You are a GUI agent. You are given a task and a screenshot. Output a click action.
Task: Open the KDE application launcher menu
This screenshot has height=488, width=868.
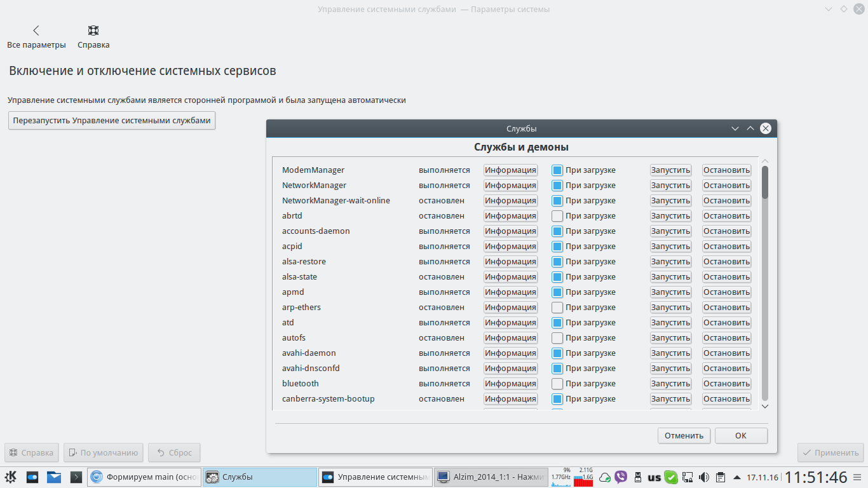pos(11,477)
